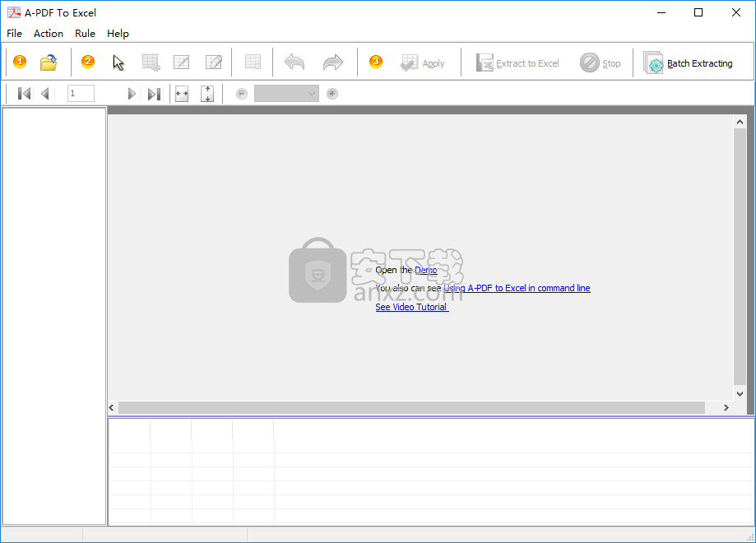The image size is (756, 543).
Task: Go to next page
Action: pyautogui.click(x=131, y=94)
